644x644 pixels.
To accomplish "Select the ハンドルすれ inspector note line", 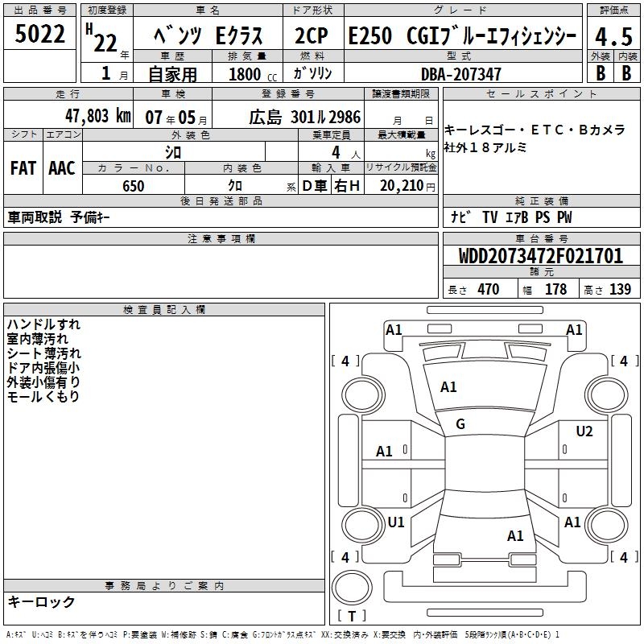I will pos(43,324).
